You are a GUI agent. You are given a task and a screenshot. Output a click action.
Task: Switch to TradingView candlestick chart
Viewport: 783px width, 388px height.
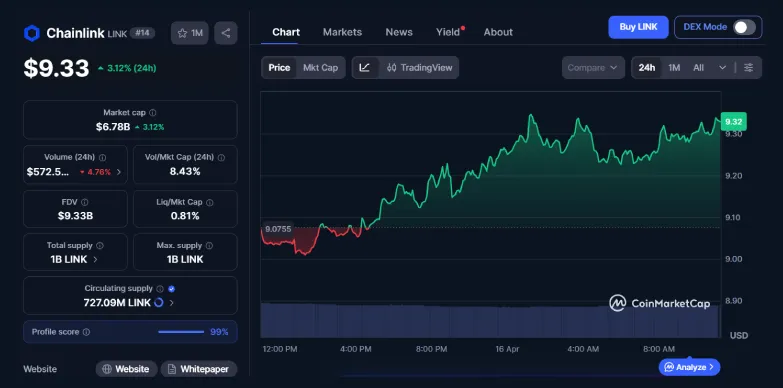419,67
